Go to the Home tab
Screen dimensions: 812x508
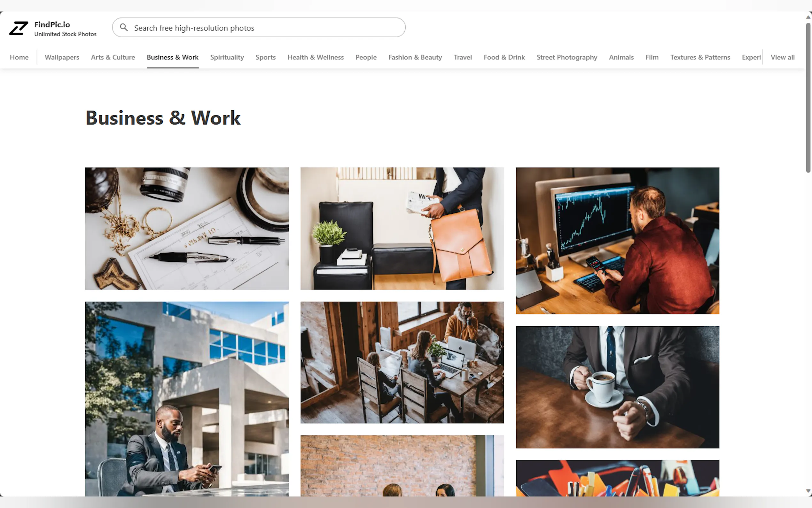click(19, 57)
